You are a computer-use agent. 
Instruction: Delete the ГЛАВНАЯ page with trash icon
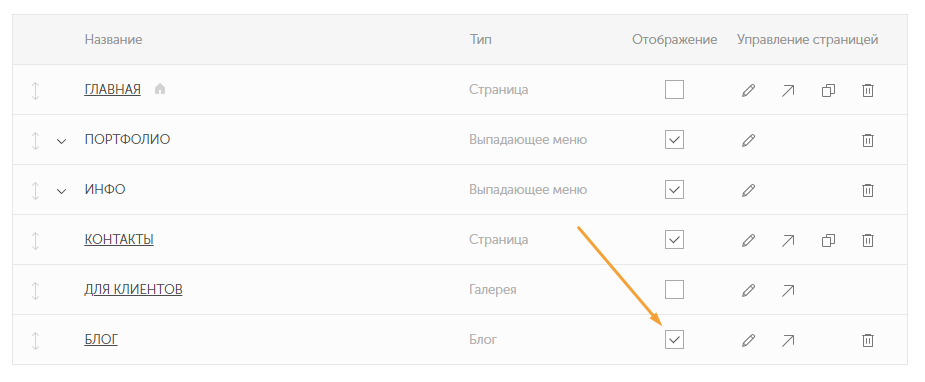(x=867, y=90)
